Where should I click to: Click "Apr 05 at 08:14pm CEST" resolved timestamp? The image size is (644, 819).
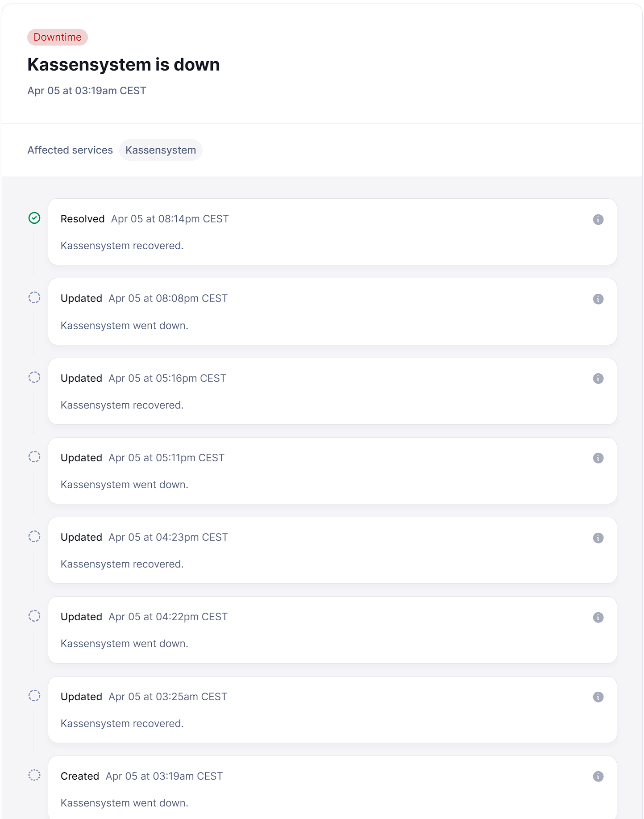pyautogui.click(x=170, y=219)
